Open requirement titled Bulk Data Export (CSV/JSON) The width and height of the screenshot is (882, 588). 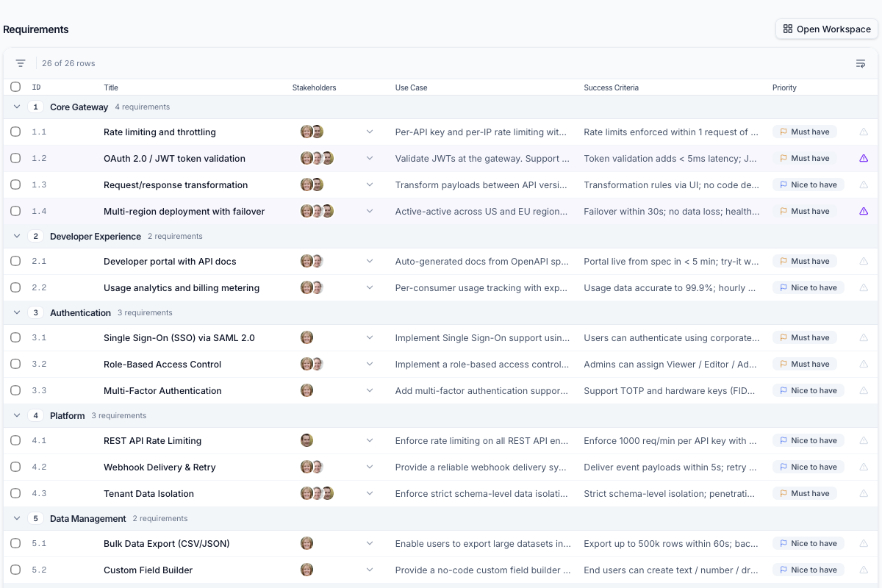[167, 544]
